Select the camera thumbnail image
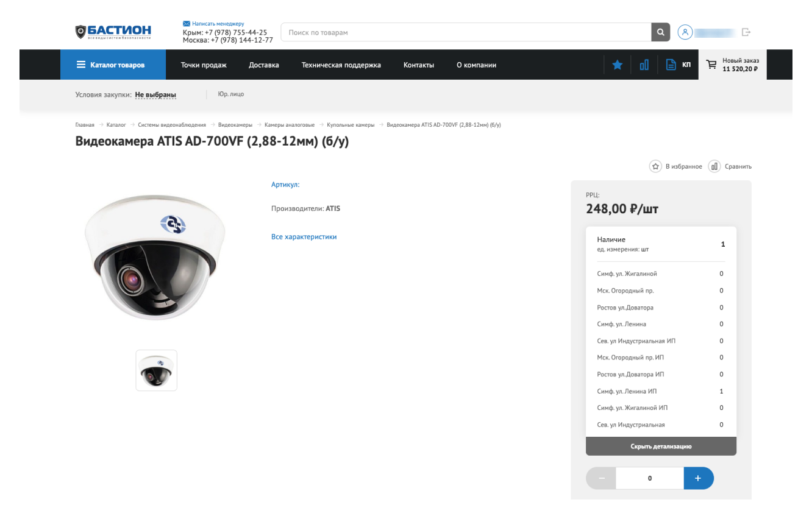 click(156, 370)
